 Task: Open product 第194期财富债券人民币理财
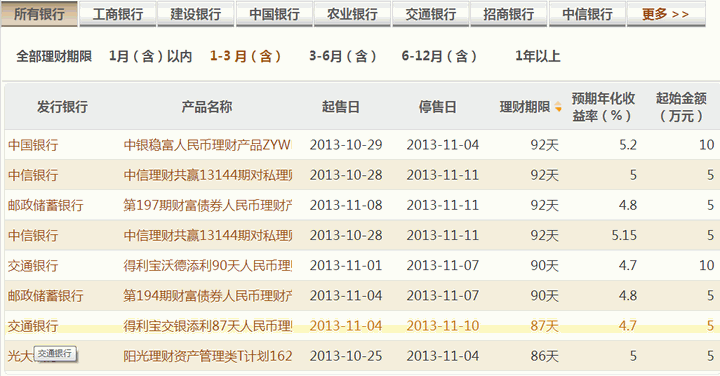pyautogui.click(x=208, y=296)
